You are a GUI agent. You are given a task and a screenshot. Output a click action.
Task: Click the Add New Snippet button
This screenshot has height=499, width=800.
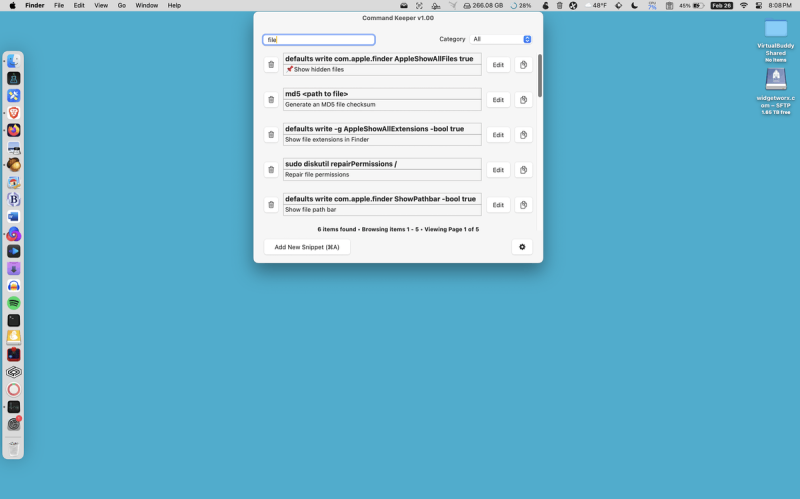[x=307, y=247]
